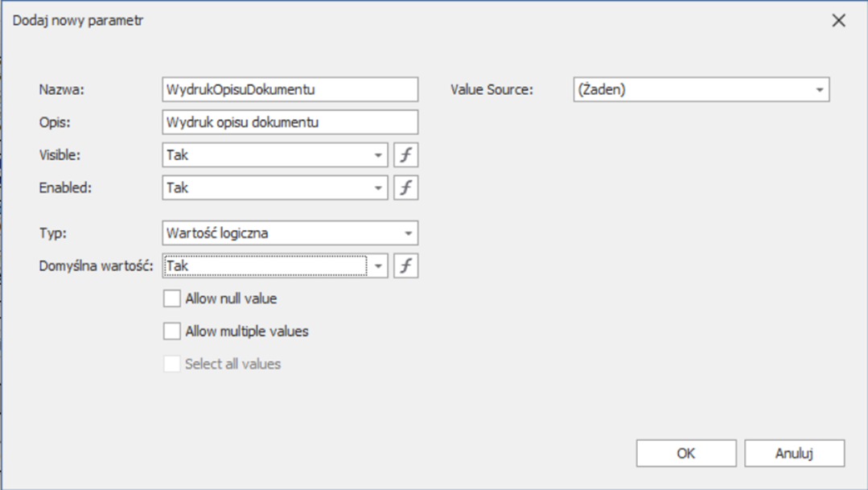Image resolution: width=868 pixels, height=490 pixels.
Task: Enable the Allow null value checkbox
Action: coord(171,299)
